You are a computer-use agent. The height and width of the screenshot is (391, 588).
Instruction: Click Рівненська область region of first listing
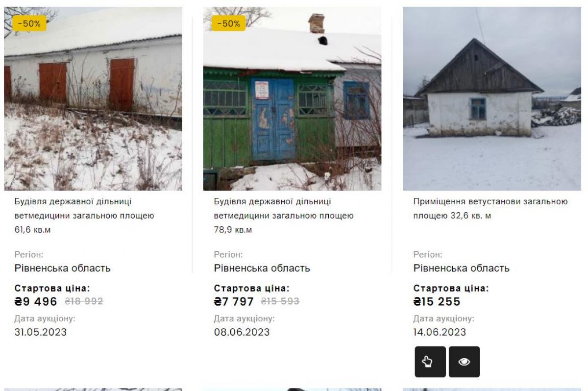pyautogui.click(x=62, y=269)
